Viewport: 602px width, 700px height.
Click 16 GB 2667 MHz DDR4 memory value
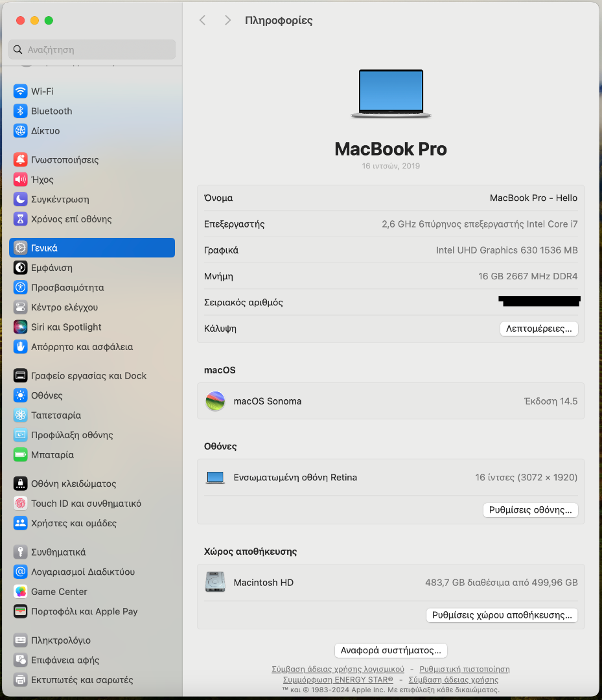[527, 276]
